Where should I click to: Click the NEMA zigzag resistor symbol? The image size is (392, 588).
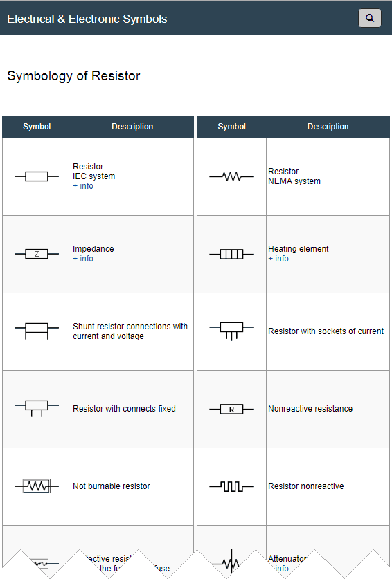coord(231,176)
